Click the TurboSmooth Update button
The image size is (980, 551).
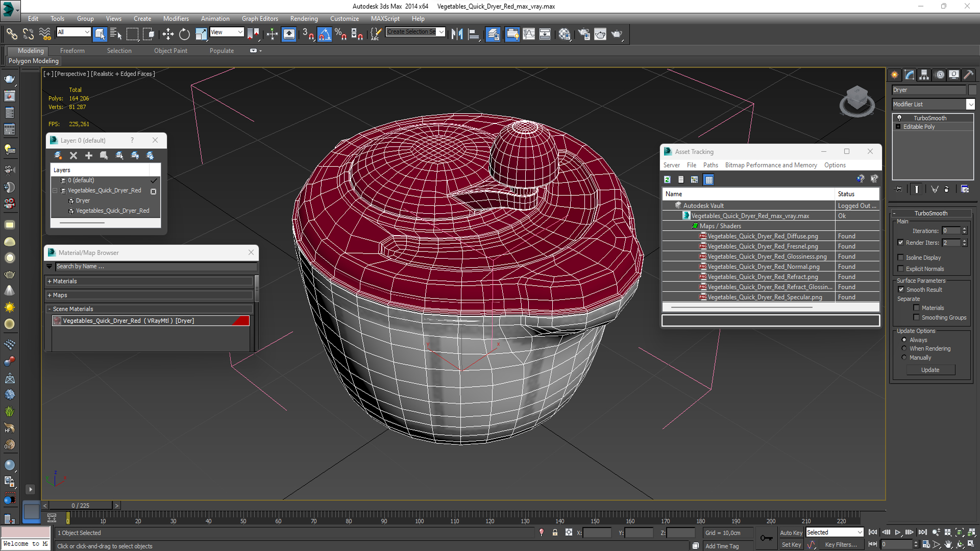(930, 370)
